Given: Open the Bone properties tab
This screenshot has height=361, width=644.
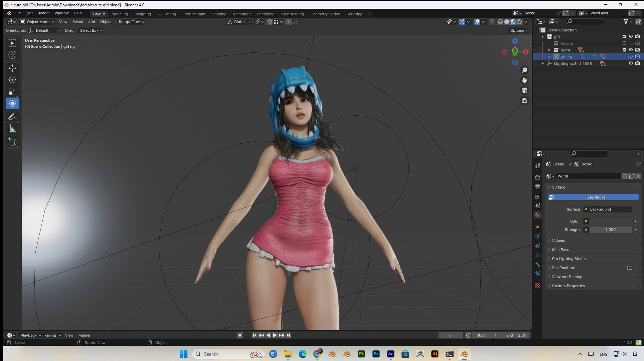Looking at the screenshot, I should [x=538, y=264].
